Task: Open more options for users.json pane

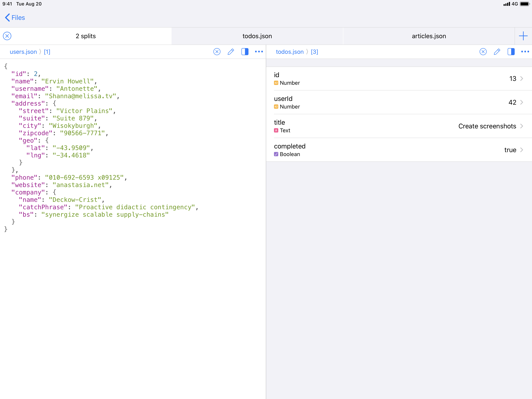Action: (259, 52)
